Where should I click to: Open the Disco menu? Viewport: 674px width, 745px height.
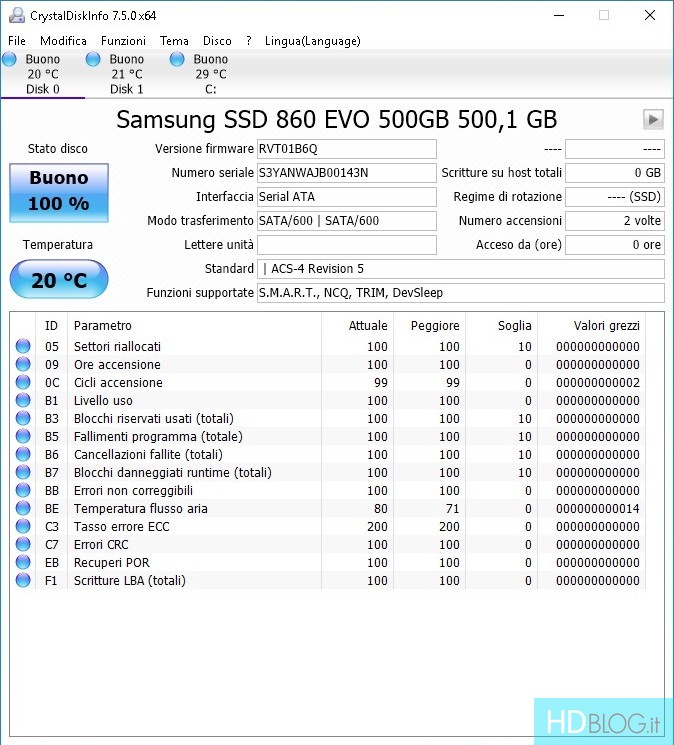pos(217,41)
